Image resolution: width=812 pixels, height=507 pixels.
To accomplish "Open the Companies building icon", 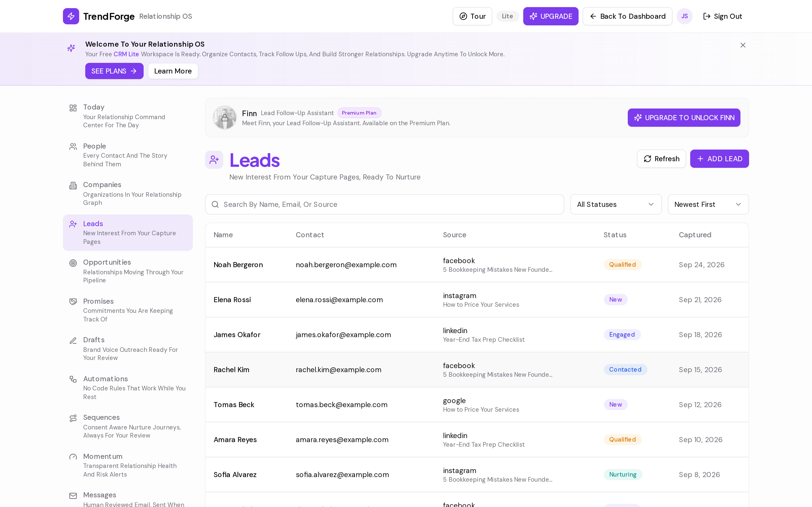I will [x=73, y=185].
